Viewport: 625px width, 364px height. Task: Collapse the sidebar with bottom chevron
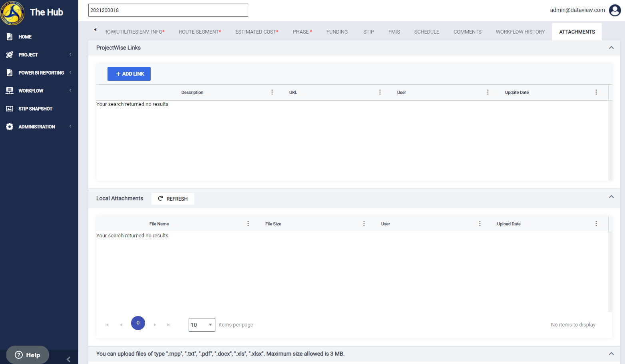click(x=68, y=359)
